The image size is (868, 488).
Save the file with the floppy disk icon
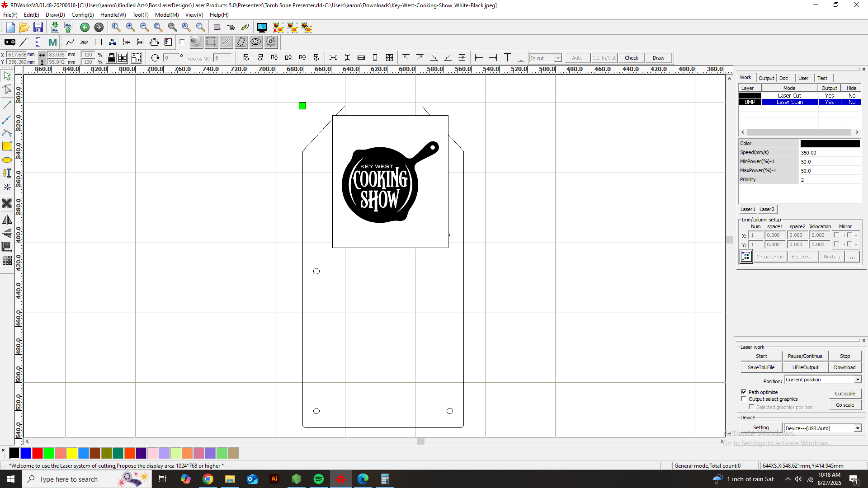(x=38, y=28)
